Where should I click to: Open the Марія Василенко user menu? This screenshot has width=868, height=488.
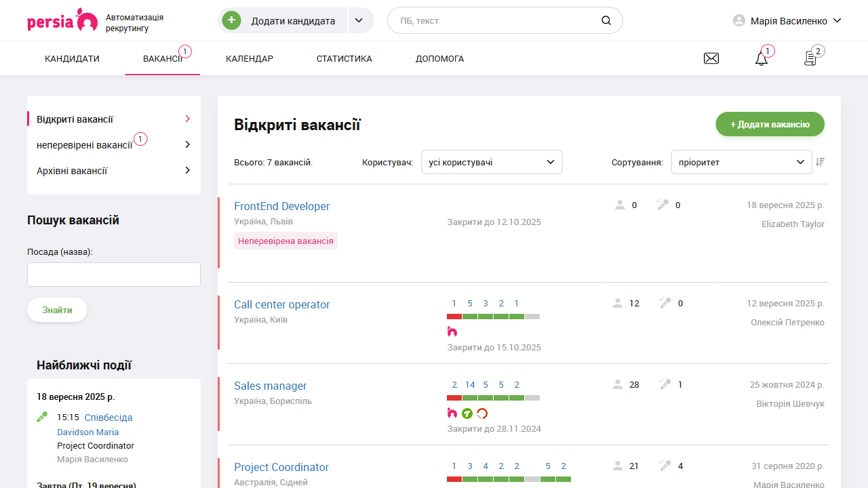pos(788,21)
